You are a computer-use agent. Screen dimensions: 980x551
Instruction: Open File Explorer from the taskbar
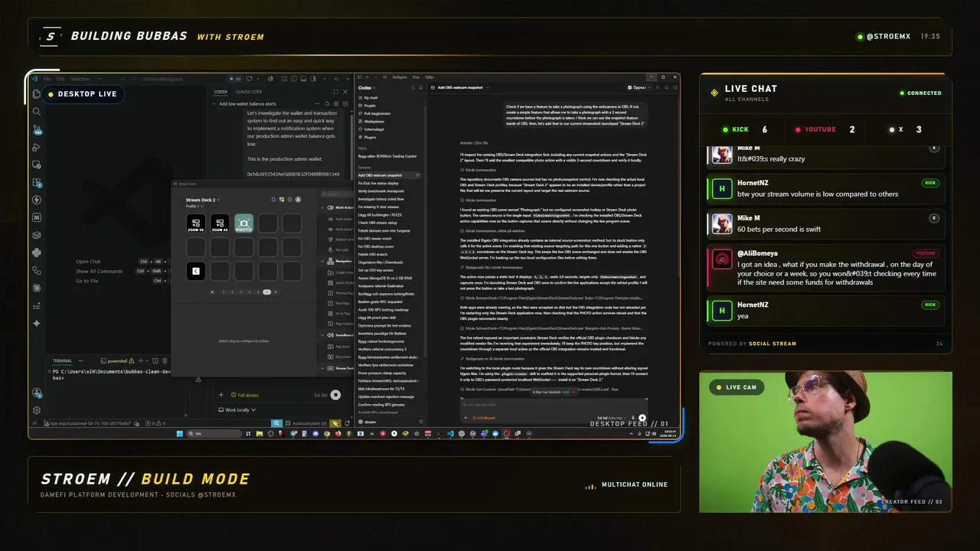coord(258,434)
